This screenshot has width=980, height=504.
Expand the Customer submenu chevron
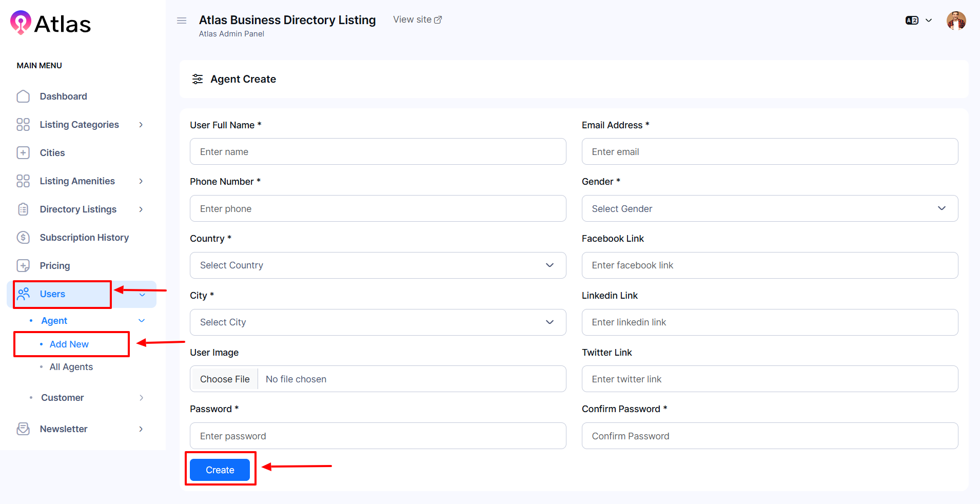pyautogui.click(x=141, y=398)
